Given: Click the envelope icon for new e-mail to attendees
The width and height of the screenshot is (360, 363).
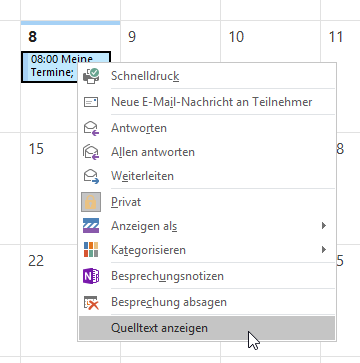Looking at the screenshot, I should pyautogui.click(x=91, y=102).
